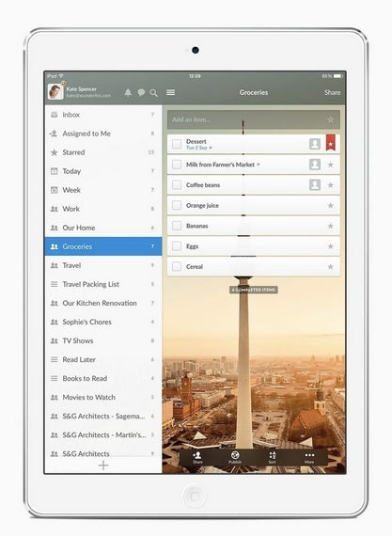Add a new list with plus icon
The width and height of the screenshot is (392, 536).
click(x=103, y=465)
